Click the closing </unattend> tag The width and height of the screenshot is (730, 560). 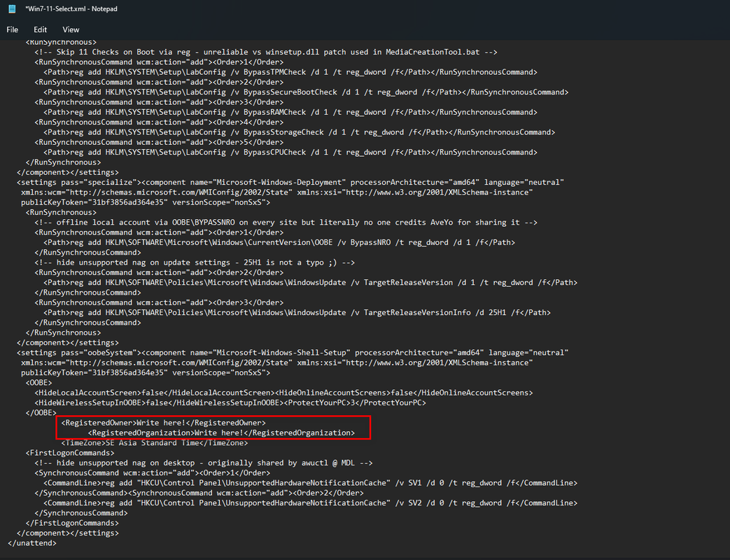32,543
